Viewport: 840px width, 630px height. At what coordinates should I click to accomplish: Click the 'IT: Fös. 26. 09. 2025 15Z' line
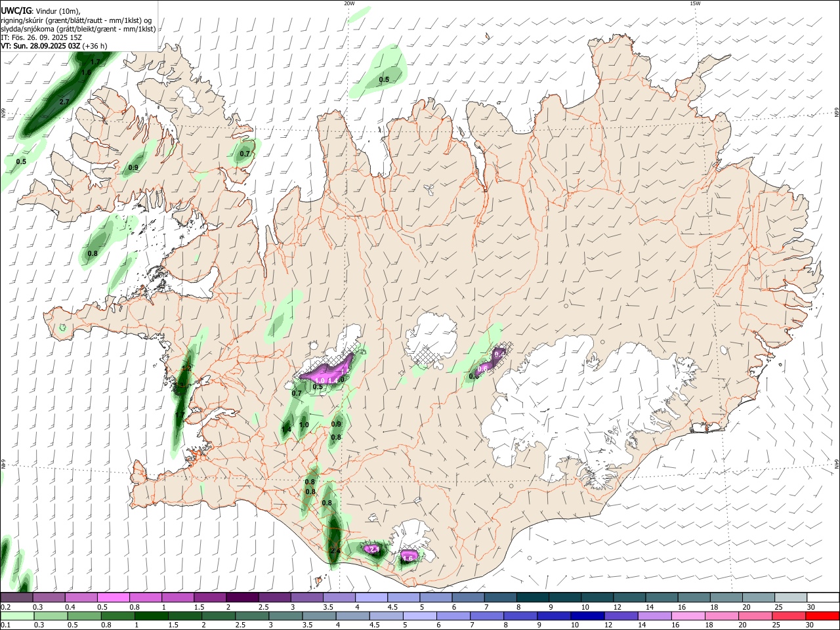point(41,37)
